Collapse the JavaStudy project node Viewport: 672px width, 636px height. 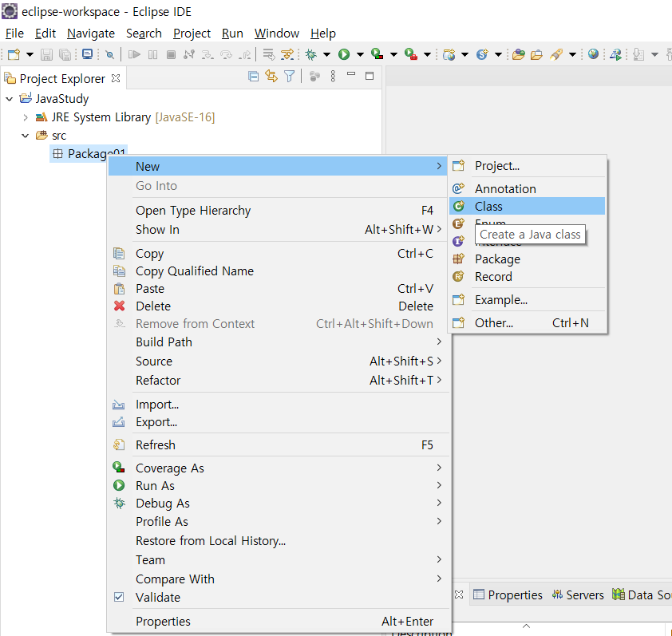click(x=10, y=99)
